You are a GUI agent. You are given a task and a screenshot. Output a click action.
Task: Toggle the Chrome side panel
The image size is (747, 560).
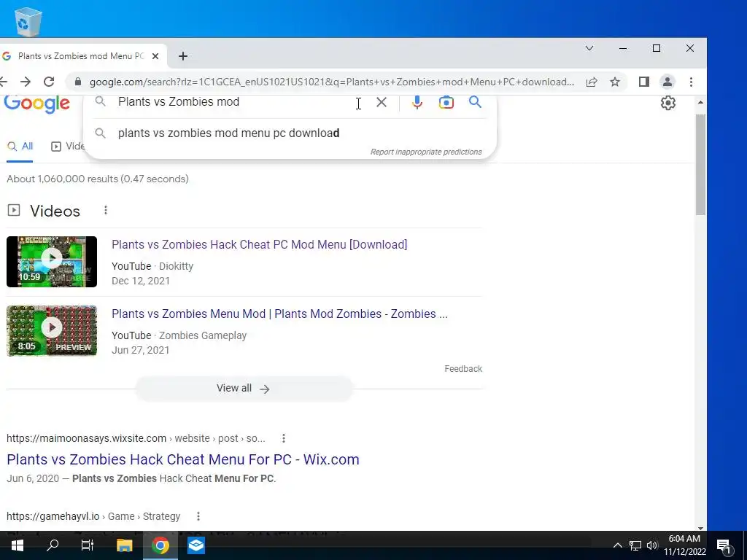(x=644, y=82)
